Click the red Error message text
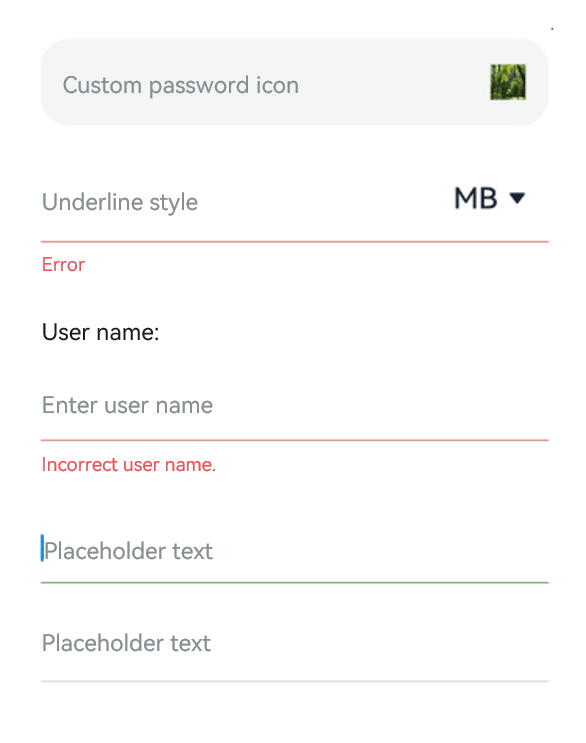586x743 pixels. (63, 264)
